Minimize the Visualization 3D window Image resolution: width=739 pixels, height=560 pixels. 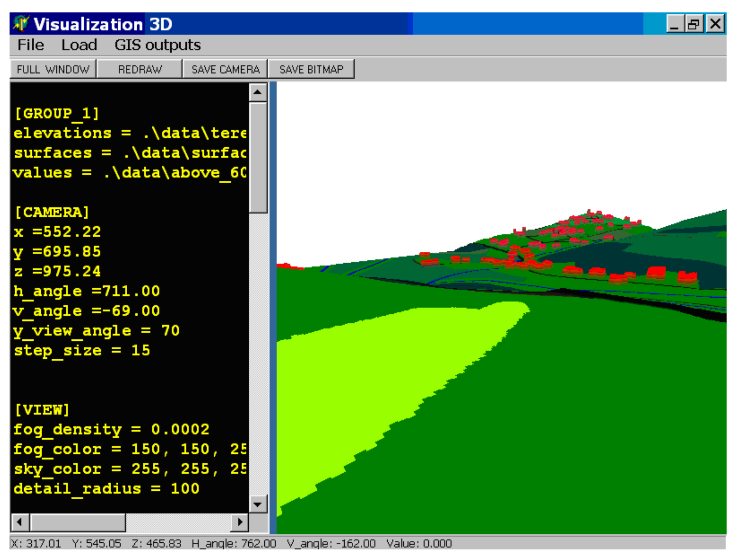click(674, 24)
